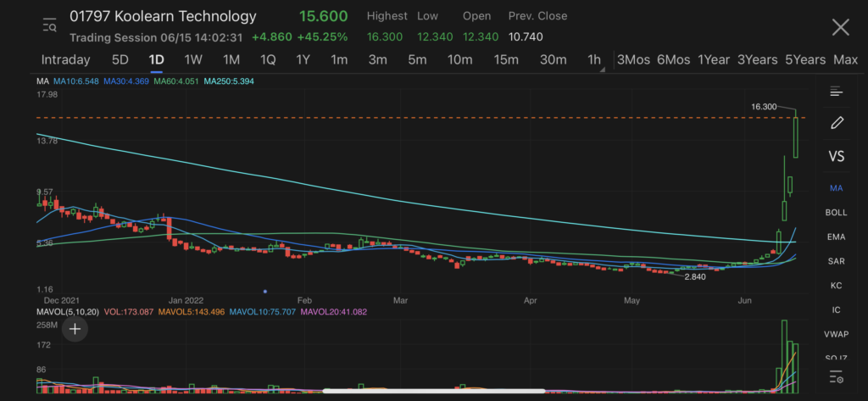Click the current price 15.600
This screenshot has width=868, height=401.
pos(323,16)
